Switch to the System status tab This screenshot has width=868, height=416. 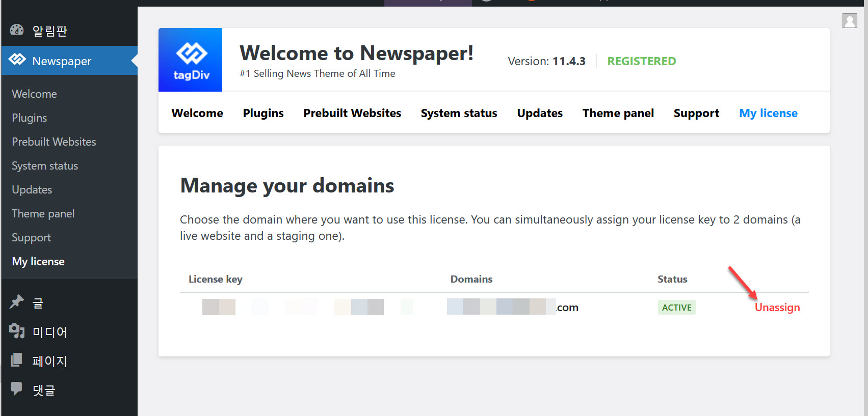[459, 113]
